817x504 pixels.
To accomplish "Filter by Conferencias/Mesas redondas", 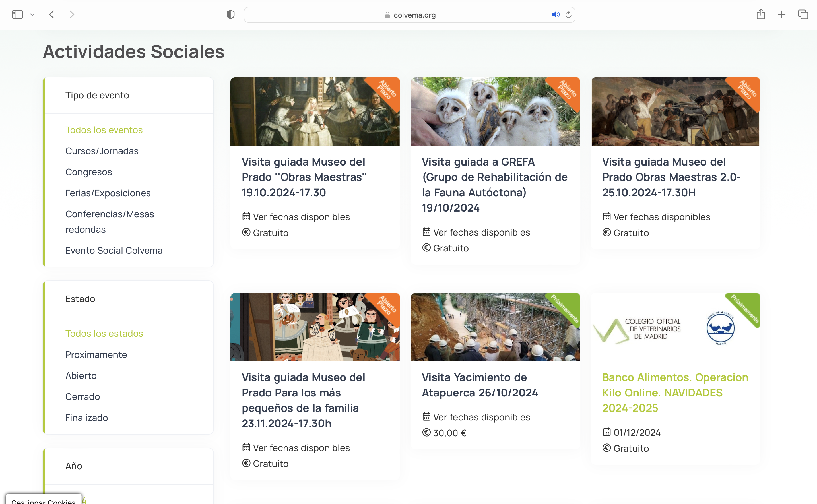I will (x=110, y=222).
